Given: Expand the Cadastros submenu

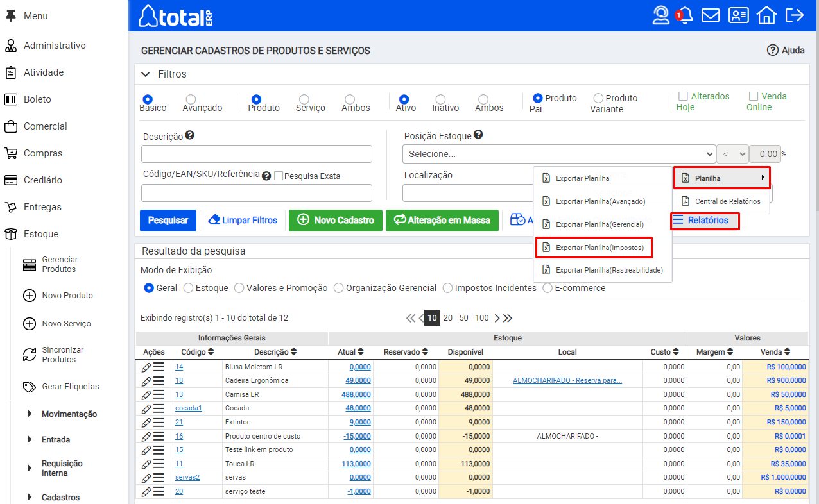Looking at the screenshot, I should (30, 497).
